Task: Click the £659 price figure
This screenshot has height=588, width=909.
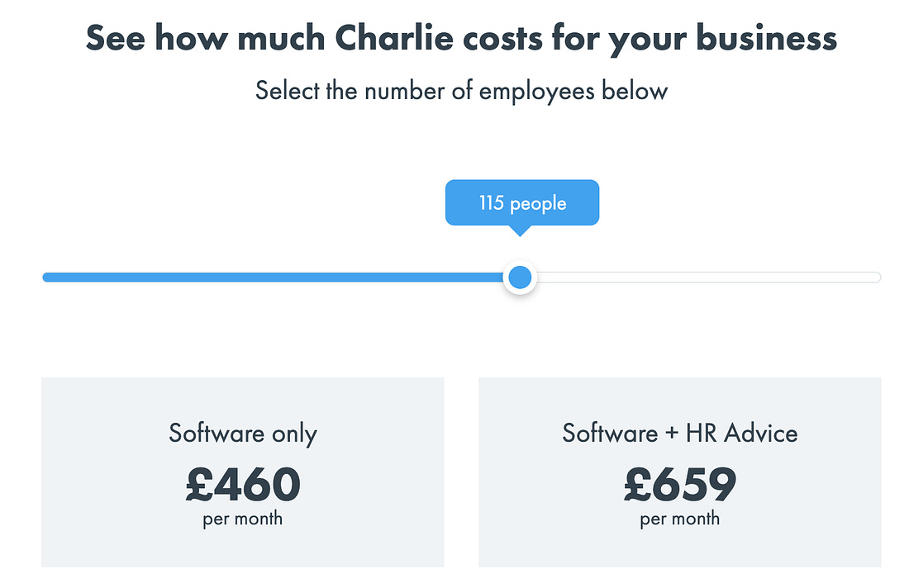Action: (x=680, y=484)
